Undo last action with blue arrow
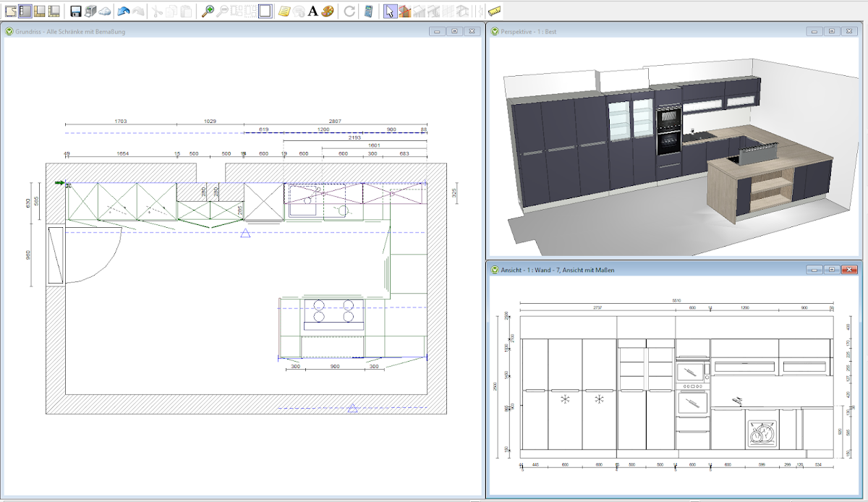This screenshot has height=502, width=868. (124, 11)
